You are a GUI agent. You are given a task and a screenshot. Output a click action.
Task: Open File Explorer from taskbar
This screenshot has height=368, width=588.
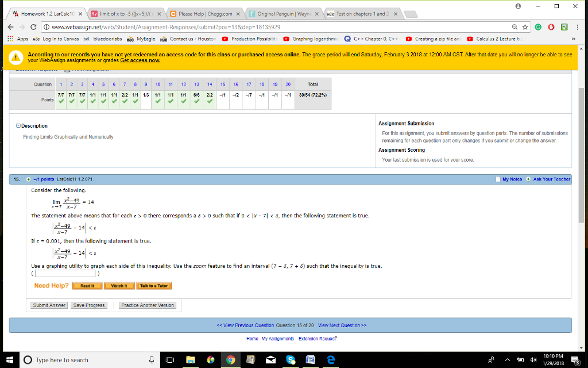click(x=191, y=360)
